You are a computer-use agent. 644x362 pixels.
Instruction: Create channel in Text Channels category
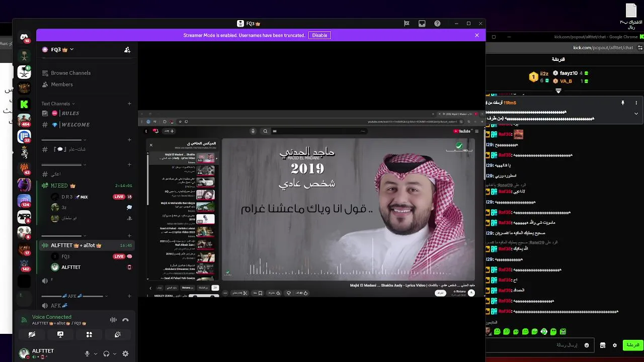pyautogui.click(x=129, y=104)
